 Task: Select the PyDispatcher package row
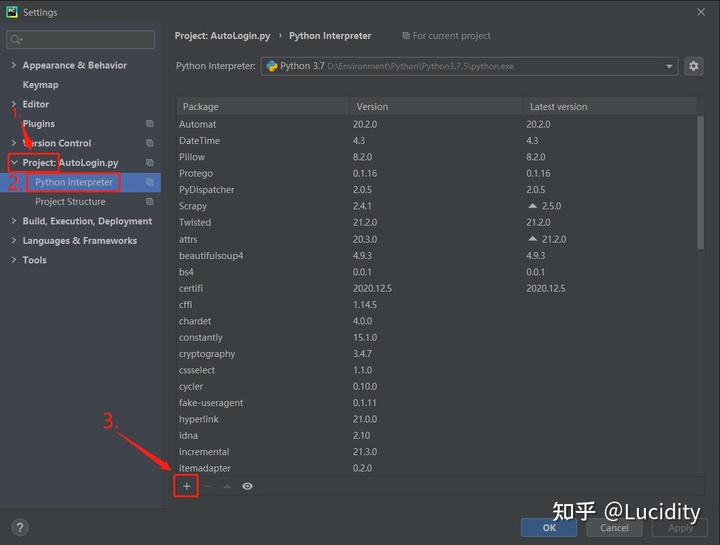point(437,190)
